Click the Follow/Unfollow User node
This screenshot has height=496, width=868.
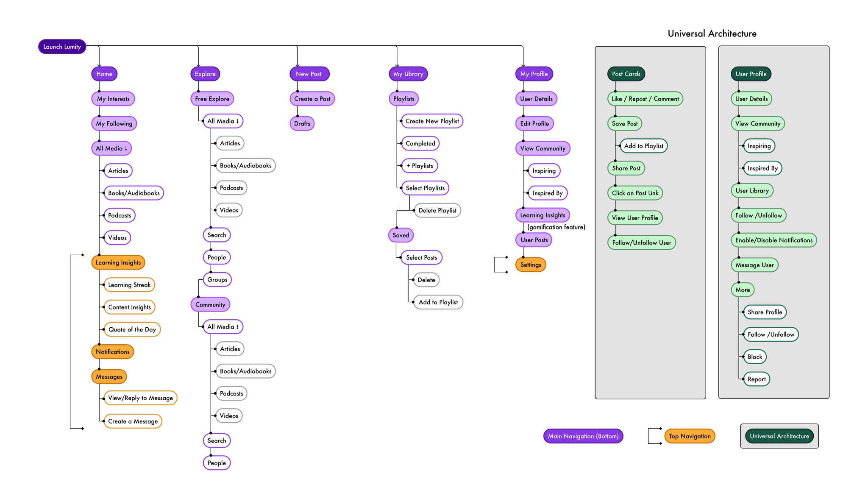[x=642, y=242]
